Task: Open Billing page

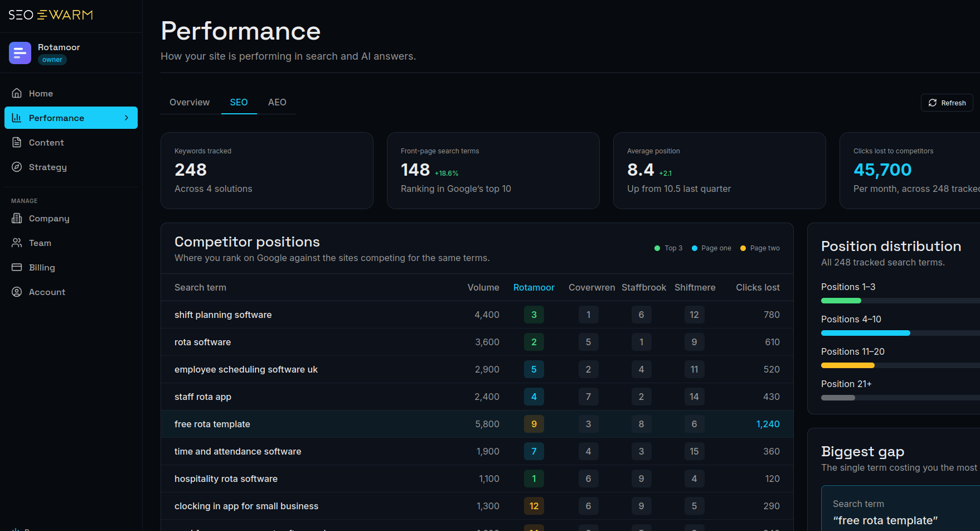Action: 71,267
